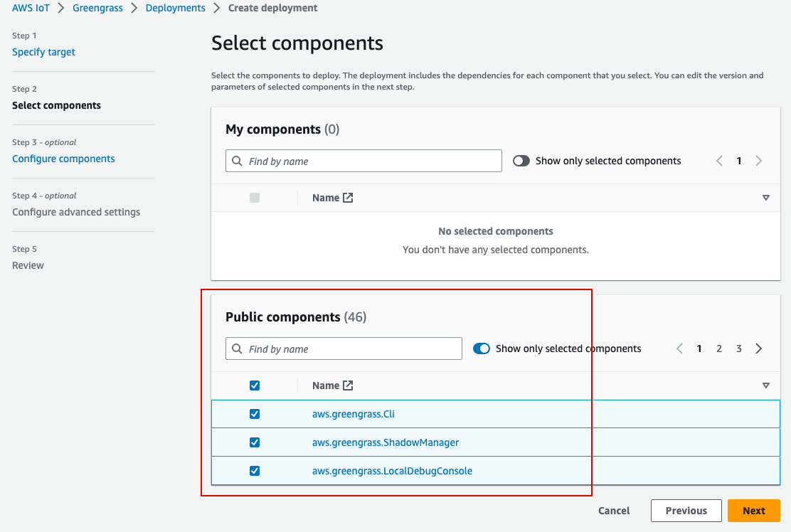Click the Next button
The width and height of the screenshot is (791, 532).
[x=753, y=511]
